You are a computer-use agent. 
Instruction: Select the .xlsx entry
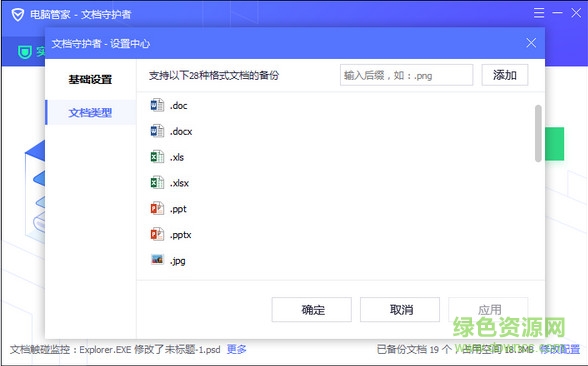pyautogui.click(x=179, y=183)
